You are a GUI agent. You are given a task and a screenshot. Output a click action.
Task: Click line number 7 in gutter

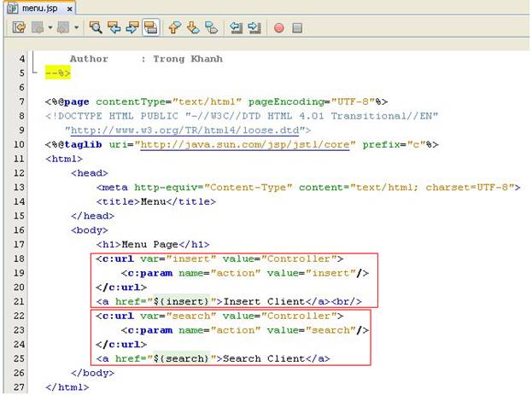(21, 102)
